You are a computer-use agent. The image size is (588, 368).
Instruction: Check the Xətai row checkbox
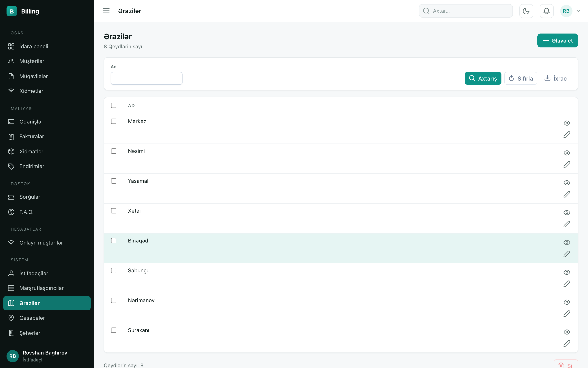[x=114, y=211]
